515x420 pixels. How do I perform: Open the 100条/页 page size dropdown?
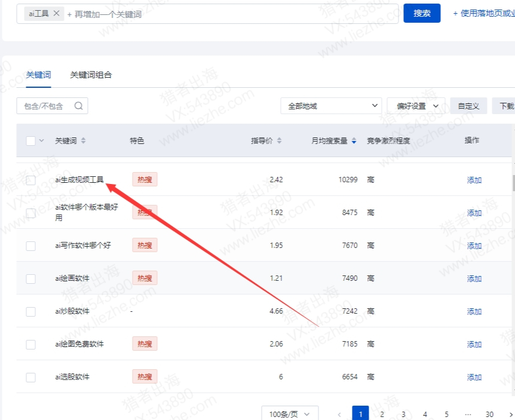pos(290,414)
